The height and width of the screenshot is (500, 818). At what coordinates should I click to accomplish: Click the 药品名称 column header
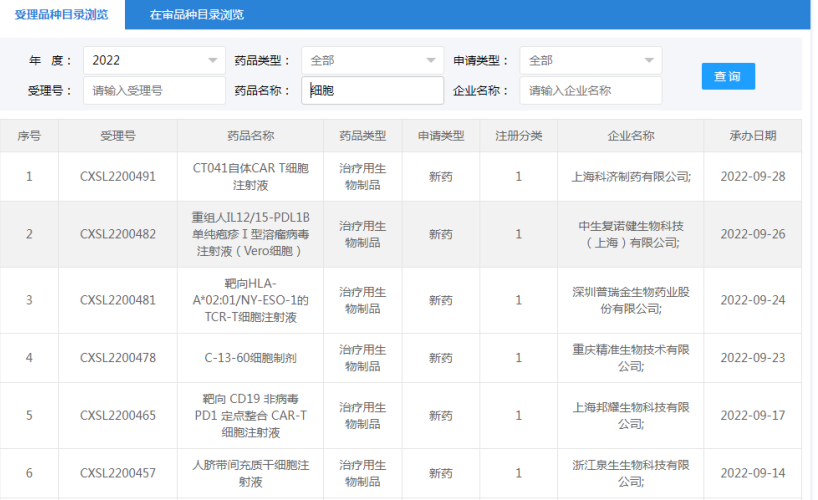click(x=250, y=136)
